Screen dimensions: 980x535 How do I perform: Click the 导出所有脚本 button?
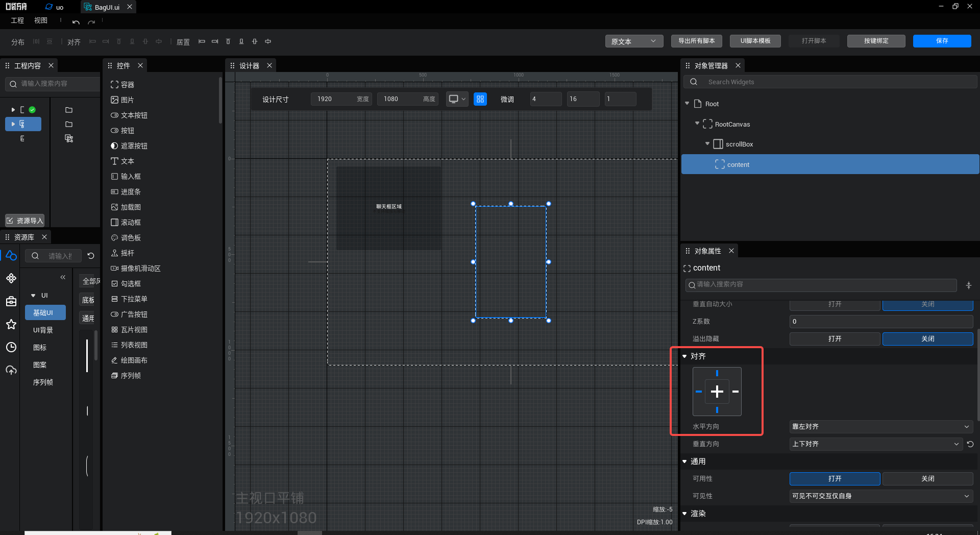click(x=696, y=41)
